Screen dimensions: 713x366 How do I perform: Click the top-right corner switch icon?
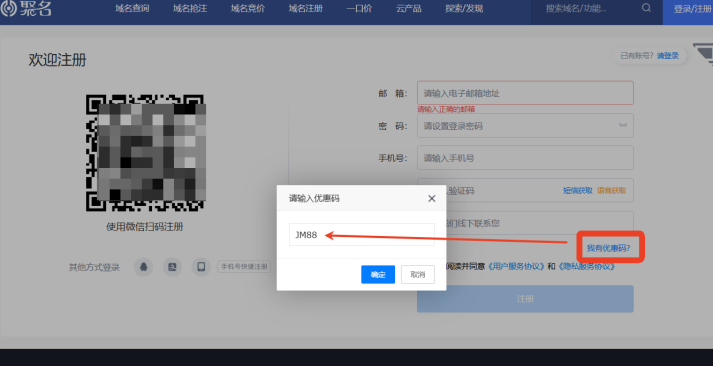pos(703,55)
